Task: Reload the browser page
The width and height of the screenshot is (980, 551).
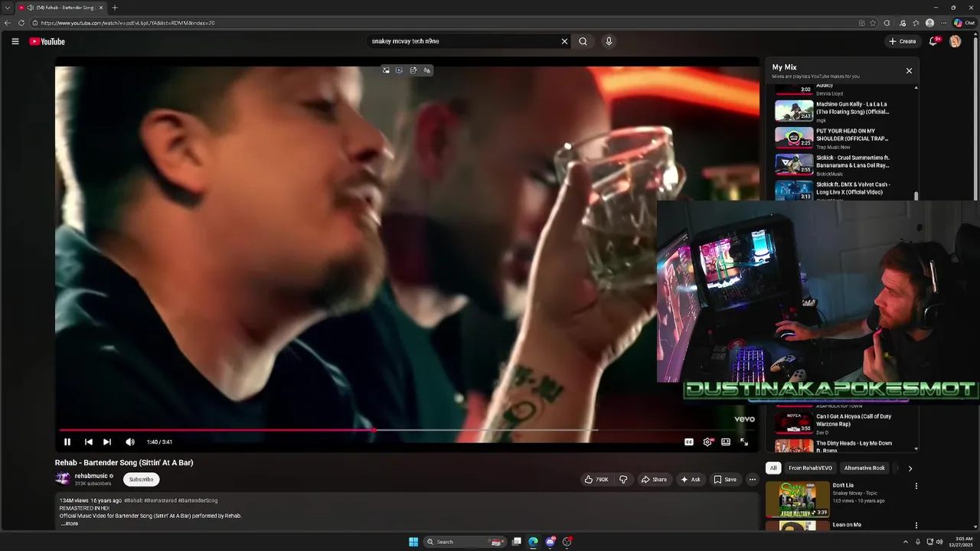Action: [21, 23]
